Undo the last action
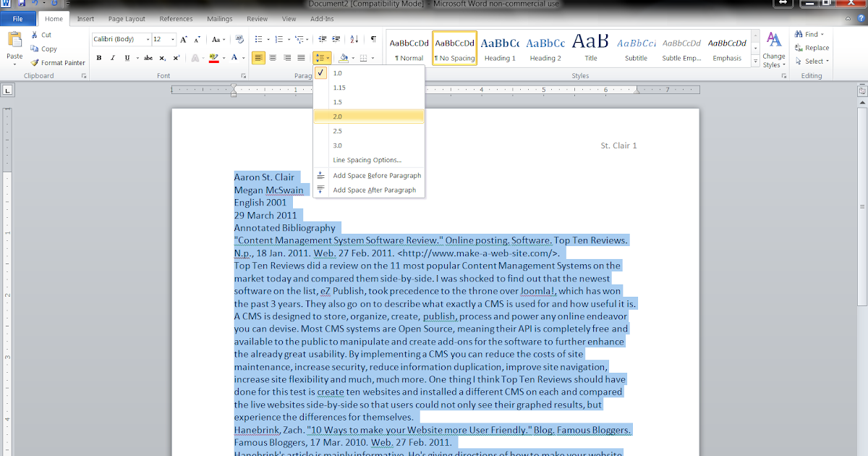The height and width of the screenshot is (456, 868). point(35,4)
